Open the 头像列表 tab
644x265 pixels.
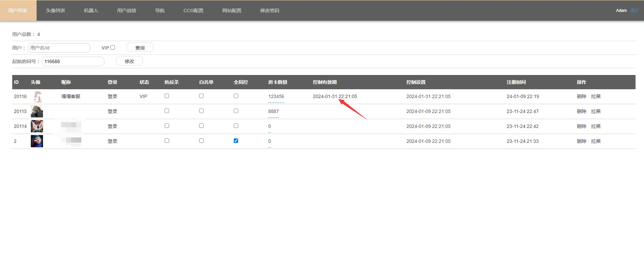pyautogui.click(x=56, y=11)
